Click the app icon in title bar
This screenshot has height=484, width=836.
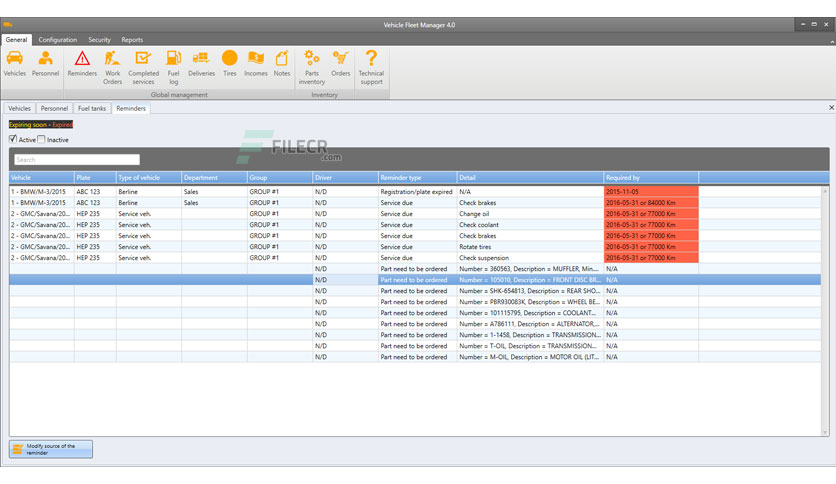coord(7,25)
